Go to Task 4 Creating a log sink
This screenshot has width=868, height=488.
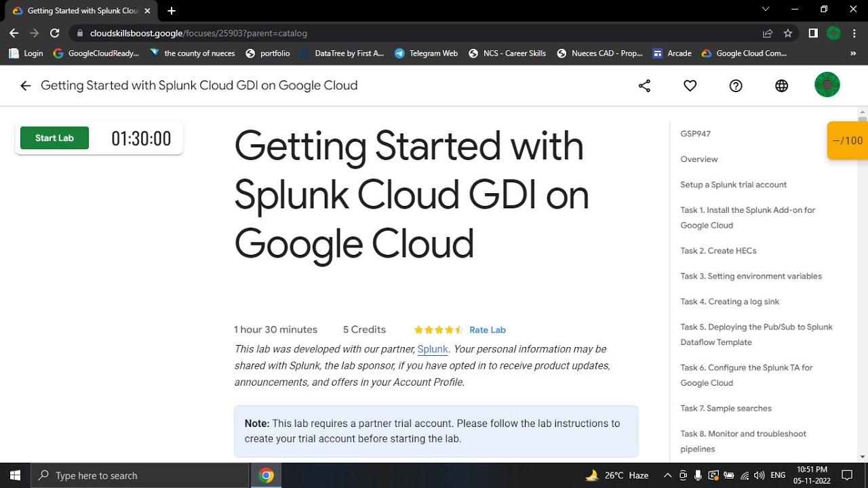pos(730,302)
